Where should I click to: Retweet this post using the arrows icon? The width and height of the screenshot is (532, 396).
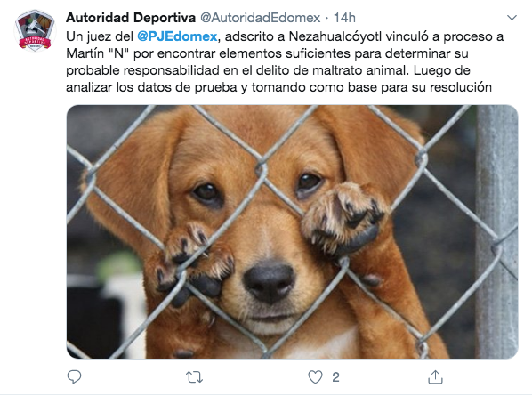pyautogui.click(x=194, y=377)
